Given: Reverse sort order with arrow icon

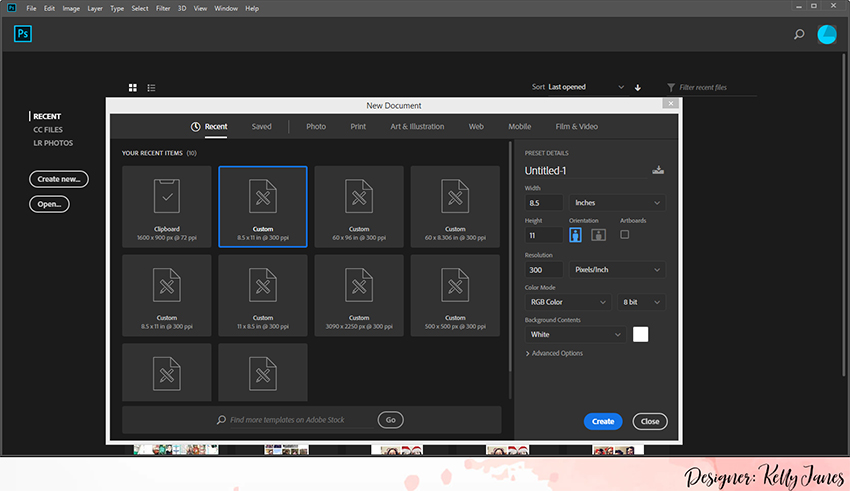Looking at the screenshot, I should [x=638, y=87].
